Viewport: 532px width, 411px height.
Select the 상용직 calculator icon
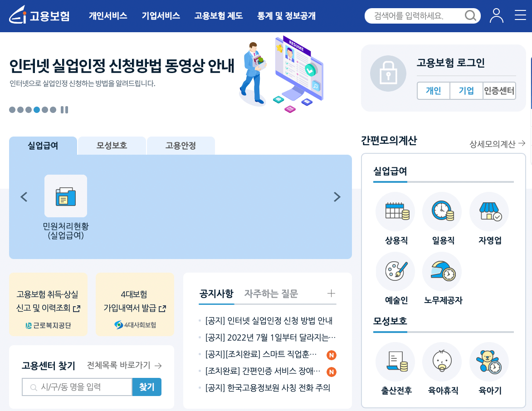(395, 211)
